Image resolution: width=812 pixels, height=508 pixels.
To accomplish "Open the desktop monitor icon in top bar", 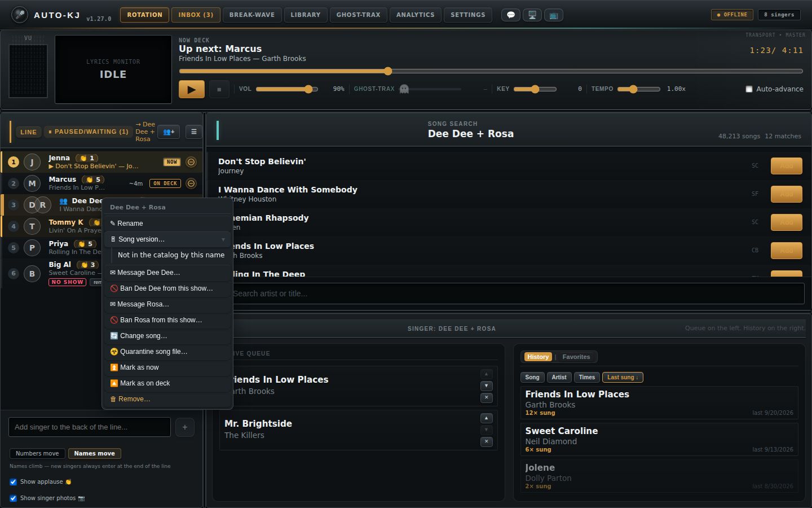I will pos(532,15).
